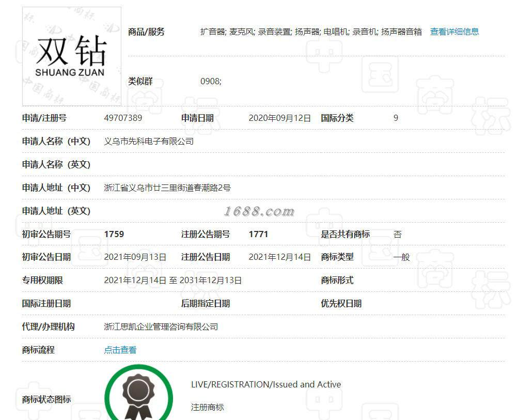Select the exclusive rights period 2021年12月14日 至 2031年12月13日
518x420 pixels.
(x=173, y=280)
